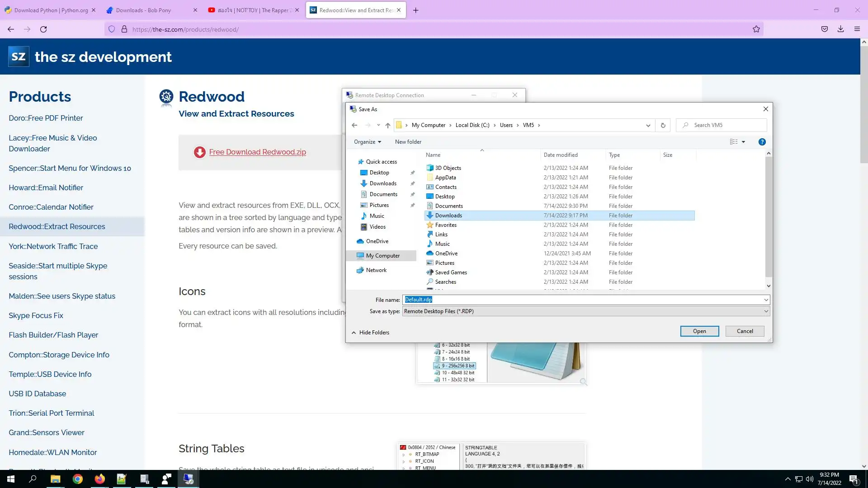Open Chrome from the Windows taskbar
868x488 pixels.
[x=78, y=479]
